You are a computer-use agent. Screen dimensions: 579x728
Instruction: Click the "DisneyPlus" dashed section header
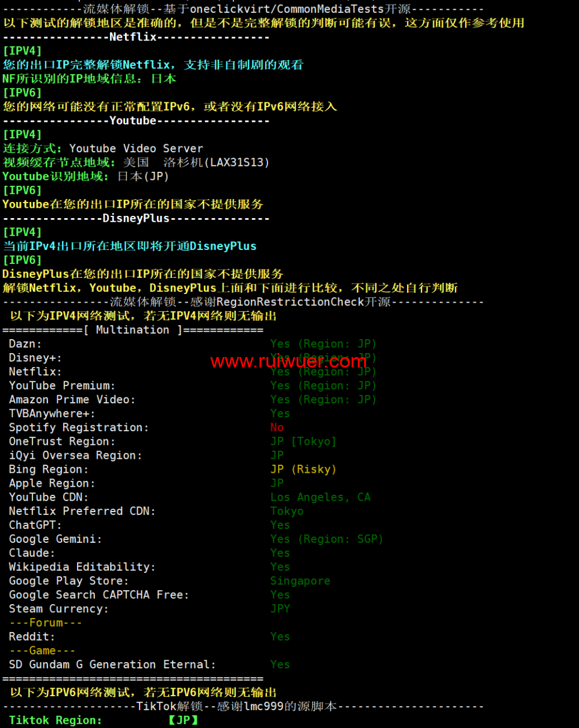(x=136, y=218)
